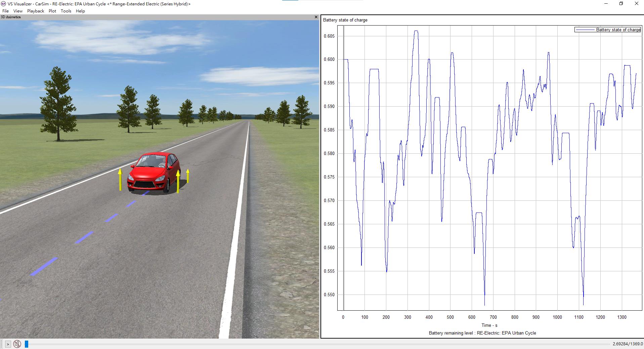Click the 0.550 y-axis tick label

point(329,295)
